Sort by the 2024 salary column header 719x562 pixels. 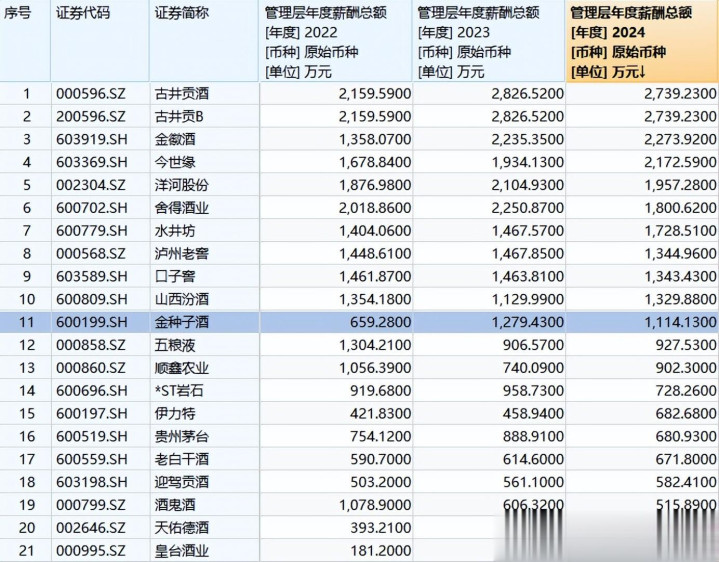tap(642, 41)
